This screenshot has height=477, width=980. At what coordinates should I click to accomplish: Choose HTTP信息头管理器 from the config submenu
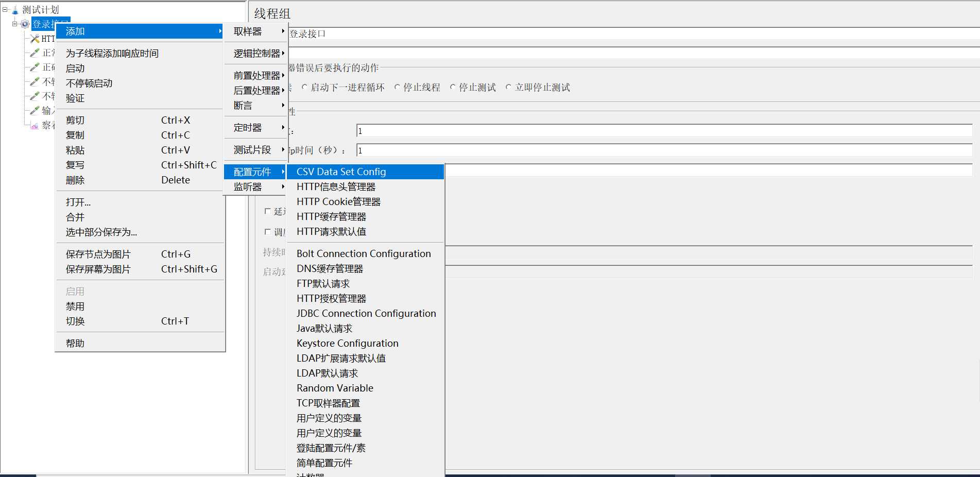click(x=365, y=186)
